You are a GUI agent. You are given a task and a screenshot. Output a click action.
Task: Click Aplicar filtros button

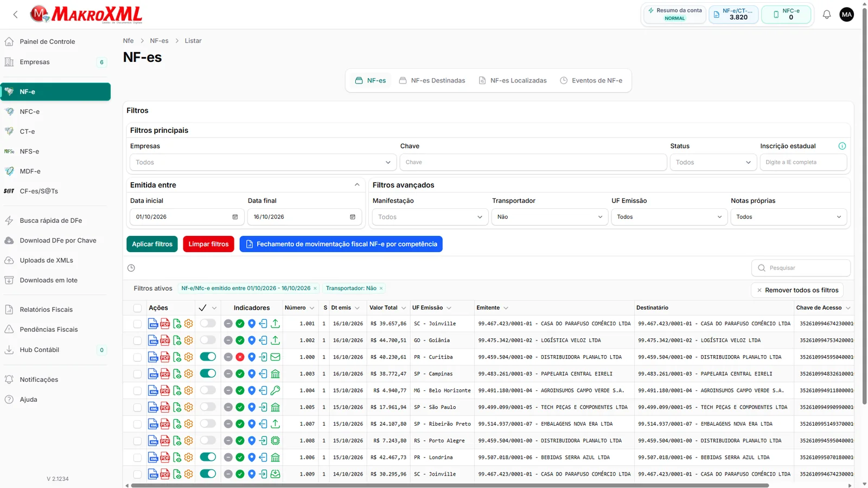click(x=152, y=244)
